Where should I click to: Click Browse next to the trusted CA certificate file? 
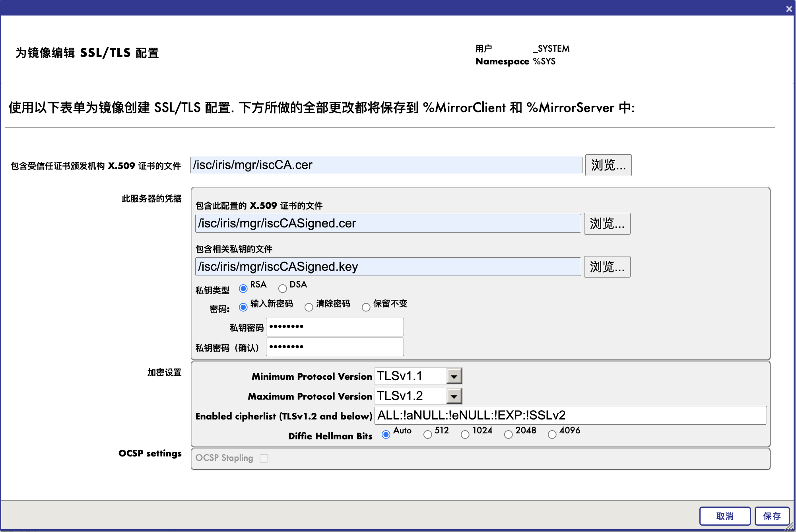point(608,165)
